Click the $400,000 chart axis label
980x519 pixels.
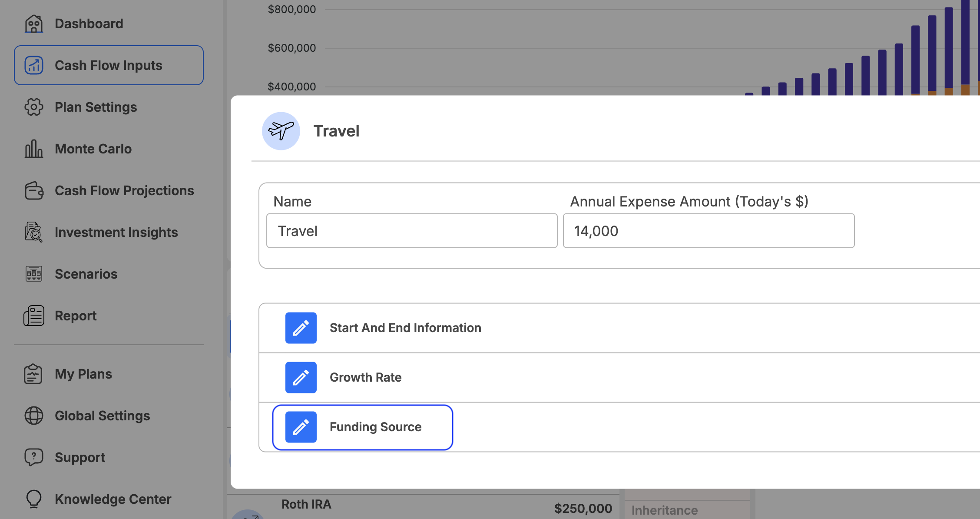point(291,86)
